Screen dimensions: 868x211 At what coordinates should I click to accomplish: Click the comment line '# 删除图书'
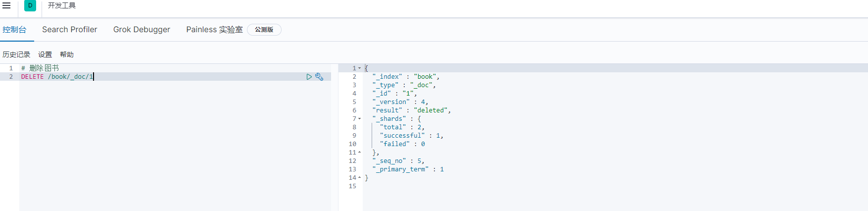click(40, 68)
